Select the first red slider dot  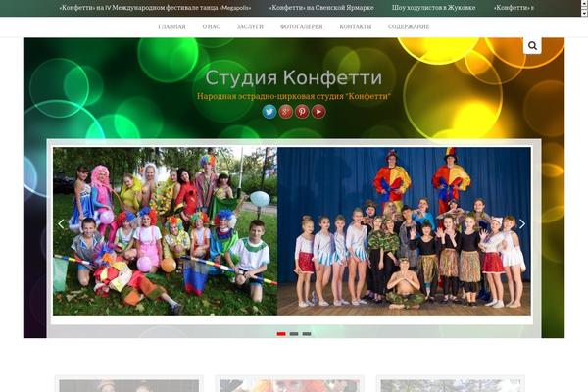(x=281, y=334)
